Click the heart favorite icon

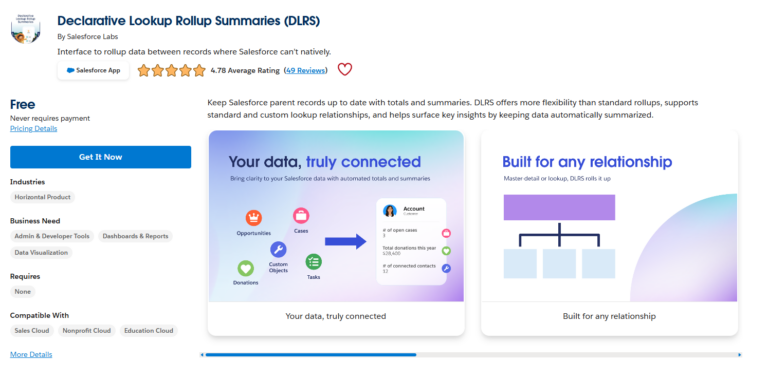click(x=345, y=70)
